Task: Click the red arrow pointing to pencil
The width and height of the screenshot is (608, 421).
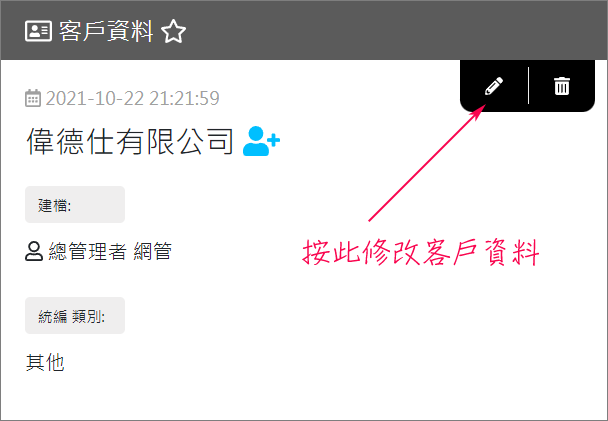Action: [427, 163]
